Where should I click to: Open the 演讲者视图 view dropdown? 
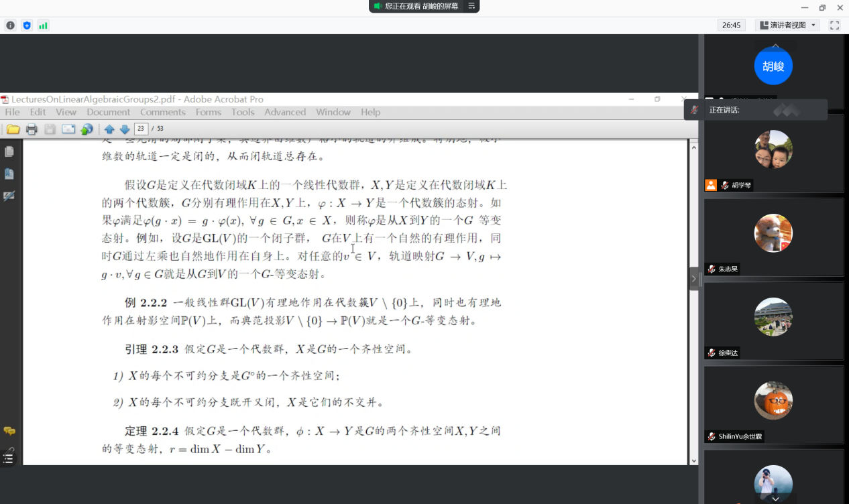point(787,25)
